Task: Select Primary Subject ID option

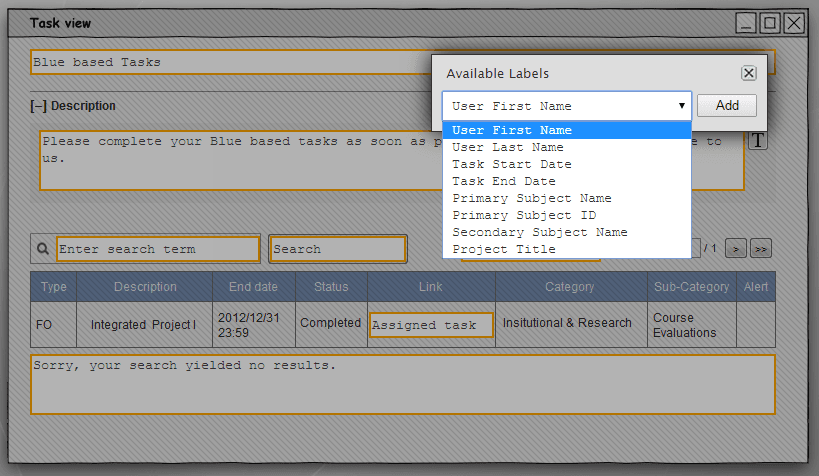Action: click(x=567, y=215)
